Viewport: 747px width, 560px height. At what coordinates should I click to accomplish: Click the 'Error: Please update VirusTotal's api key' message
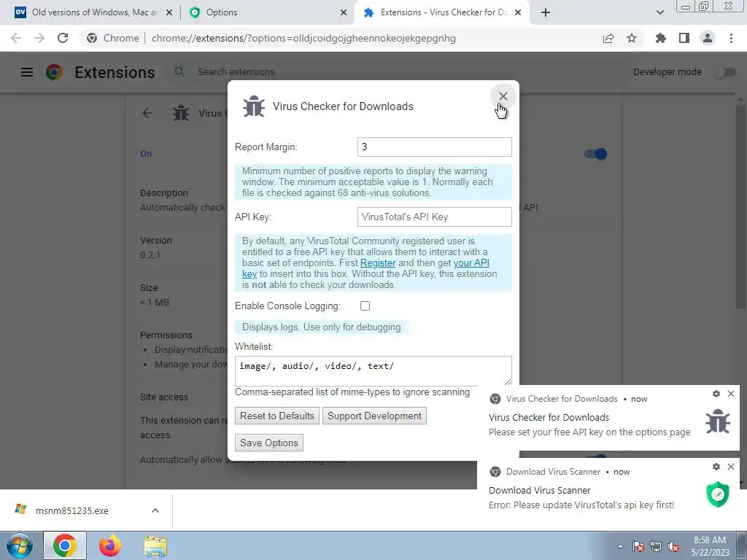pos(581,505)
